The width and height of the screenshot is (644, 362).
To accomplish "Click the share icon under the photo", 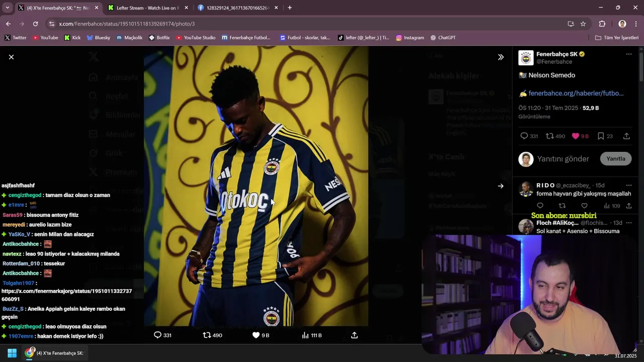I will pos(354,335).
